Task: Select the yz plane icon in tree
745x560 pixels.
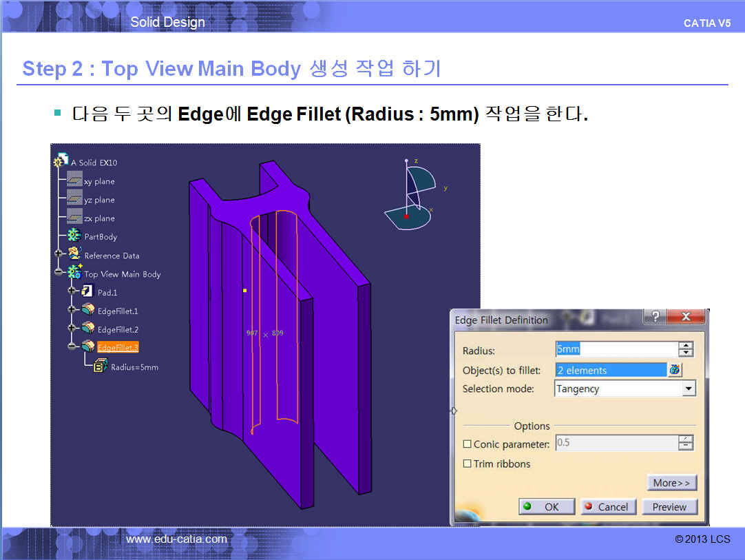Action: pos(74,198)
